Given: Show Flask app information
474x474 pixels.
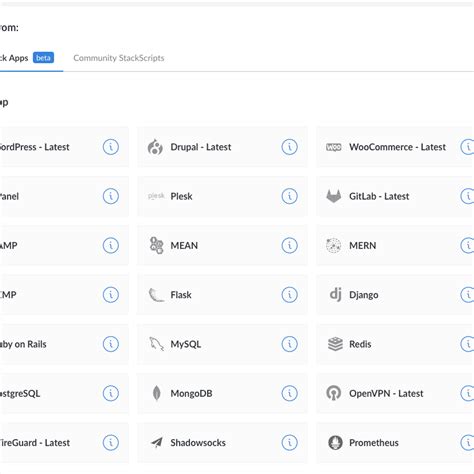Looking at the screenshot, I should (x=289, y=295).
